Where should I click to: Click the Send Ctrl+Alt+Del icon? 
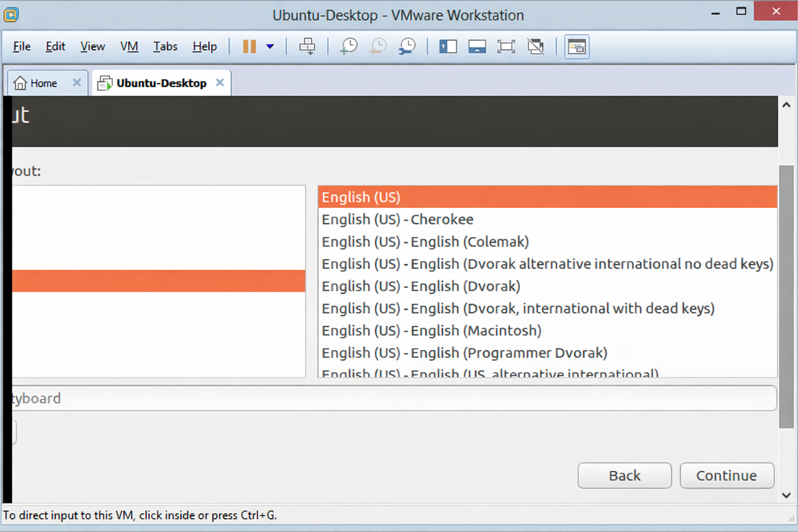(307, 47)
